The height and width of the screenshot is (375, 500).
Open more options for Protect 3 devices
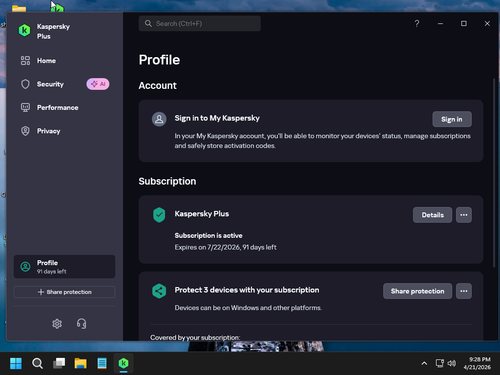[x=464, y=291]
